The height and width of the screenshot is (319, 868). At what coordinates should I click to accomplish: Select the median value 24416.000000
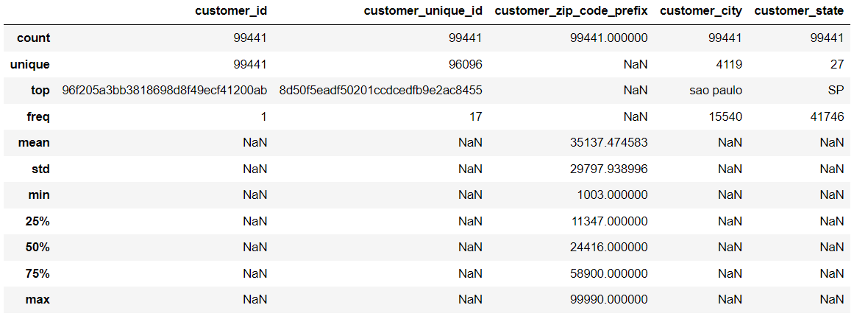click(609, 247)
